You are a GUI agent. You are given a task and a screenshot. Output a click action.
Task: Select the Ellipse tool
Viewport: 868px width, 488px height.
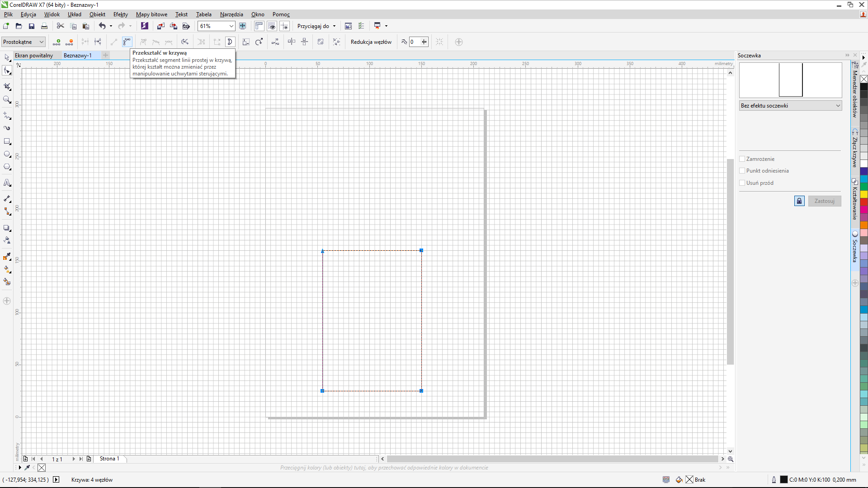(7, 155)
